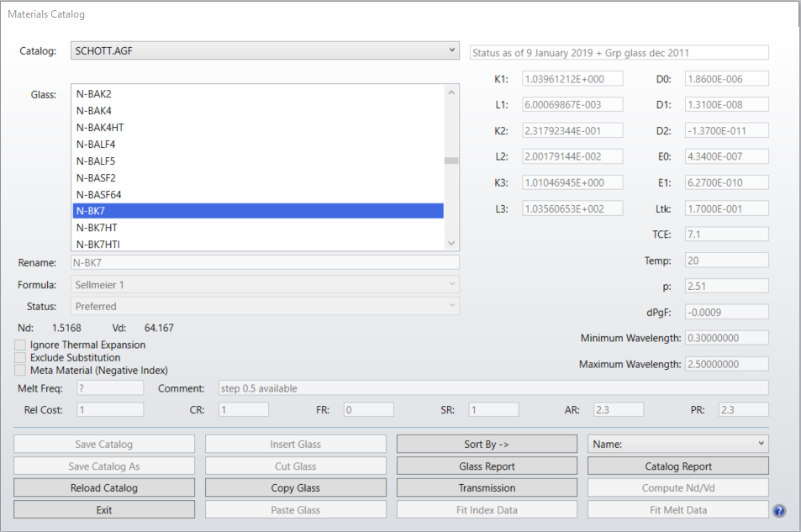The image size is (801, 532).
Task: Click the Rel Cost field
Action: (x=110, y=409)
